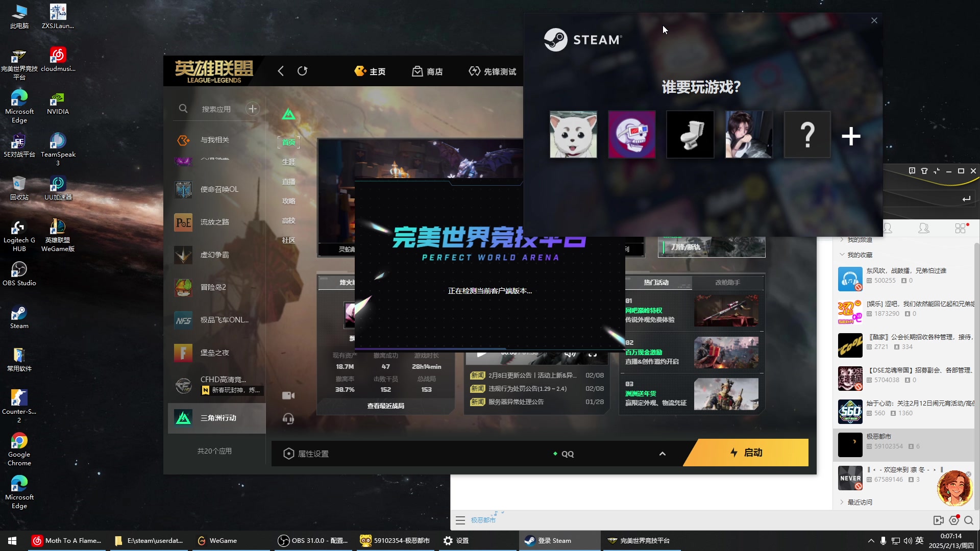980x551 pixels.
Task: Click the 搜索应用 search field
Action: click(216, 109)
